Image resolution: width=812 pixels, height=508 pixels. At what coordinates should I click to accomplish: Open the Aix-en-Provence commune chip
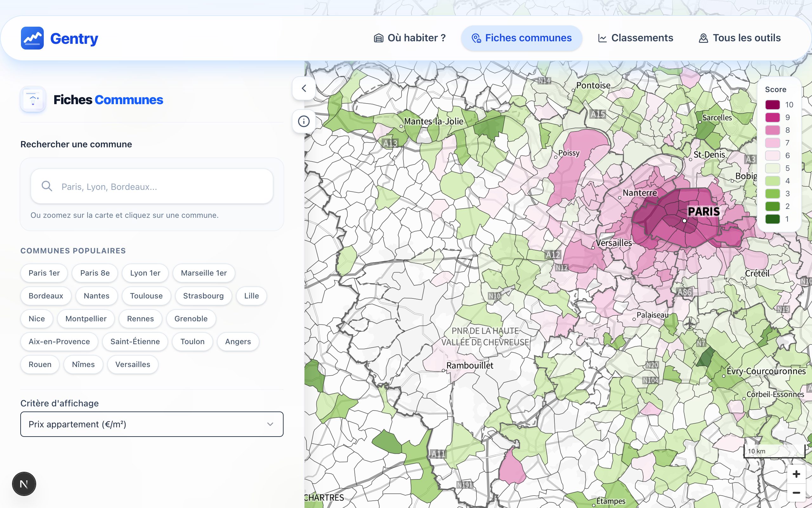tap(59, 341)
